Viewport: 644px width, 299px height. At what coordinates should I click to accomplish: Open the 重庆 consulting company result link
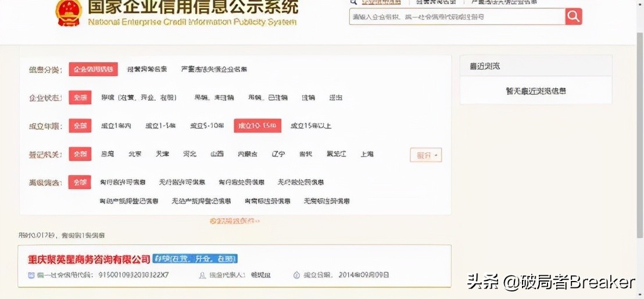coord(89,259)
